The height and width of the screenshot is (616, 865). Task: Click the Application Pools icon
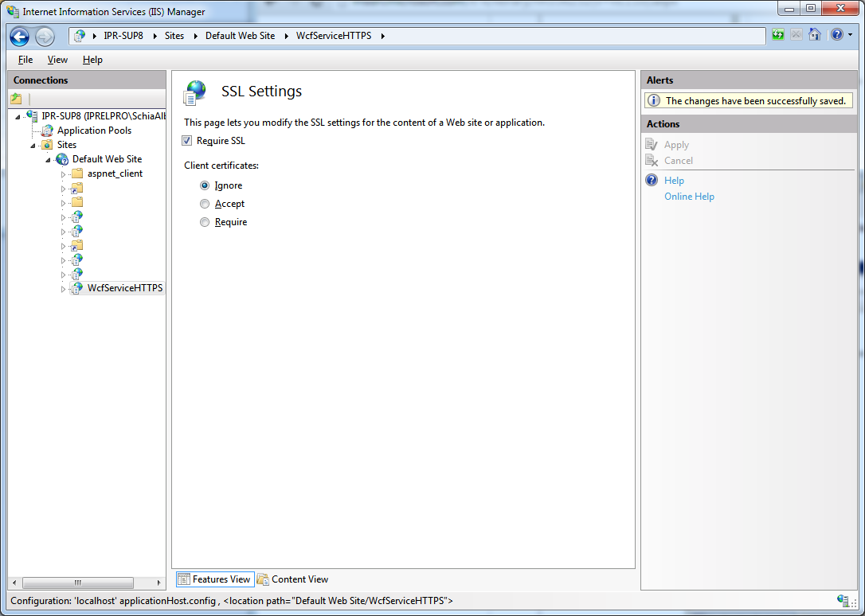(48, 131)
